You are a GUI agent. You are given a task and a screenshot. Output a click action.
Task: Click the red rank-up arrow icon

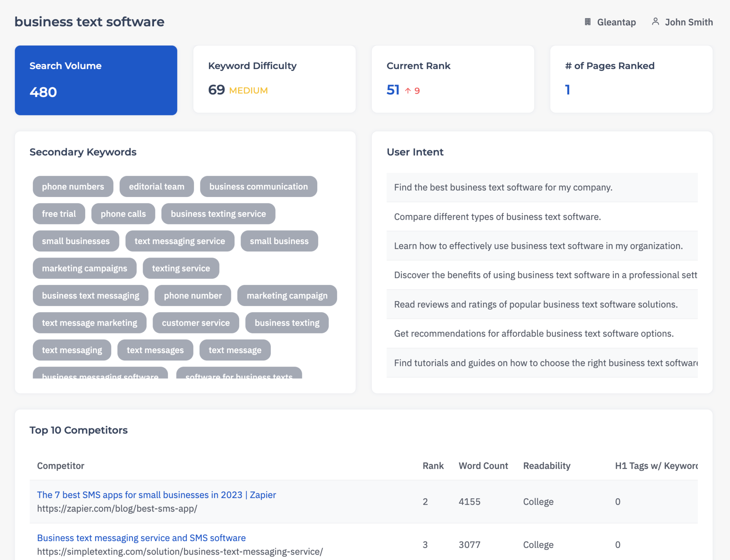point(408,91)
